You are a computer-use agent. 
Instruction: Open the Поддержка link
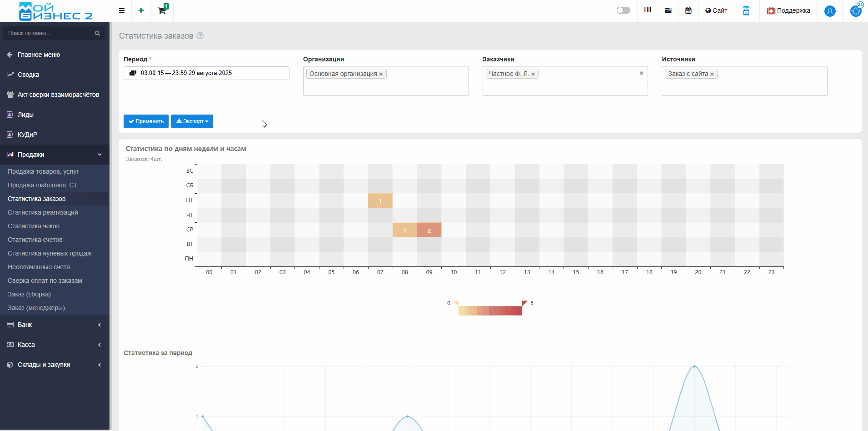coord(788,10)
